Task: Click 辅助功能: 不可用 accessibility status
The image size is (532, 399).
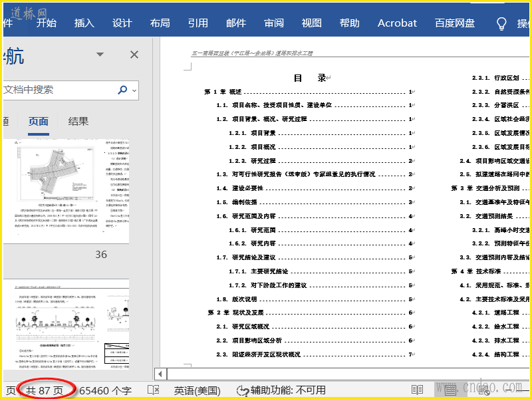Action: coord(281,390)
